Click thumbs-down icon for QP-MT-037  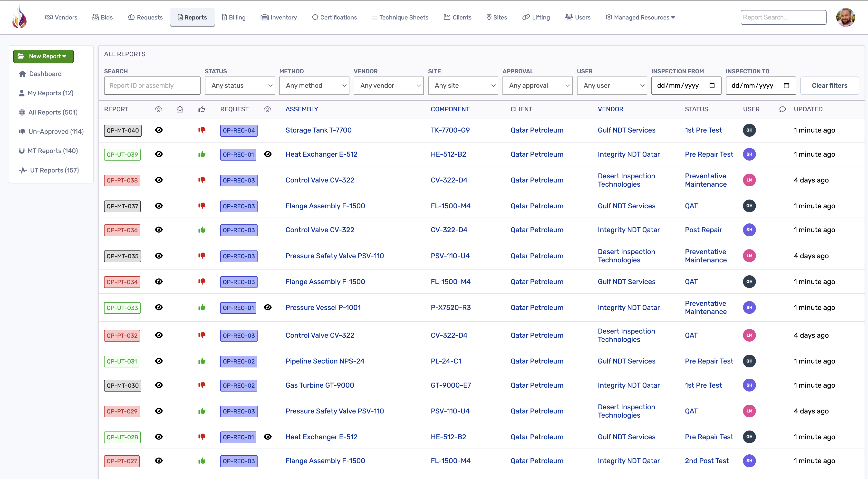202,206
